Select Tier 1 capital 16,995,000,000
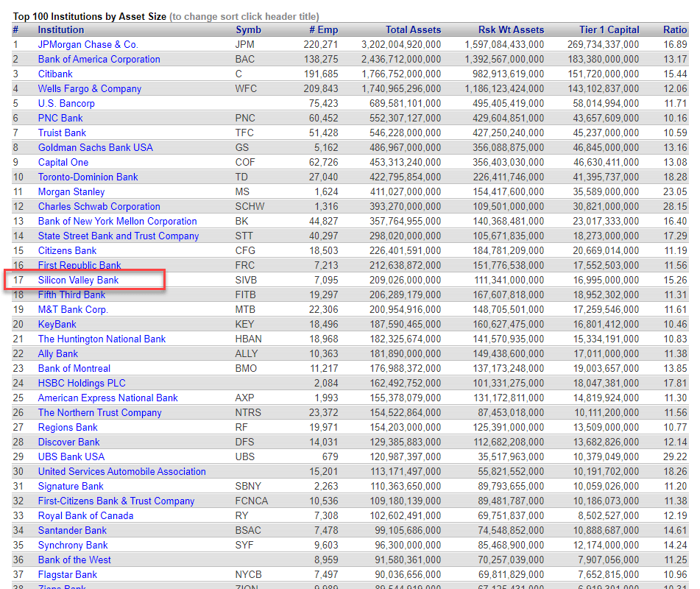The width and height of the screenshot is (700, 589). pos(607,281)
